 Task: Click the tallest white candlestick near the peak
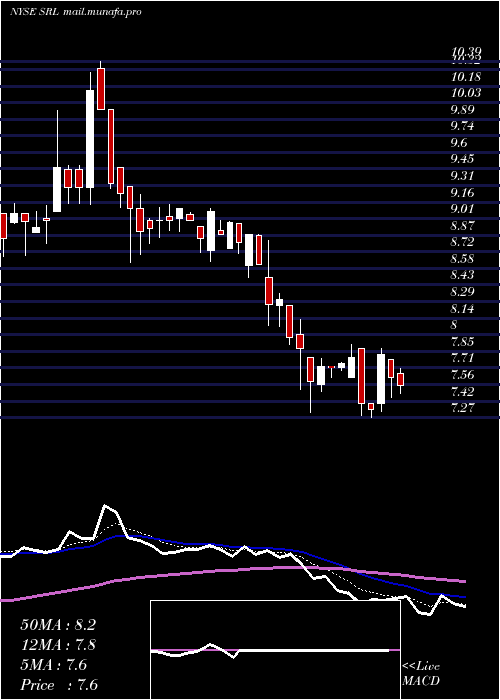click(x=90, y=138)
